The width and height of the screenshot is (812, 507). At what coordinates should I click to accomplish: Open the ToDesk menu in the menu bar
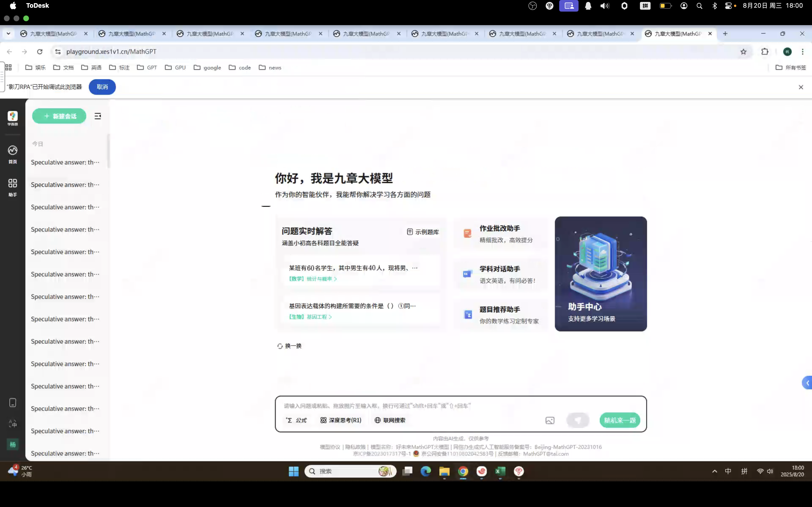38,5
